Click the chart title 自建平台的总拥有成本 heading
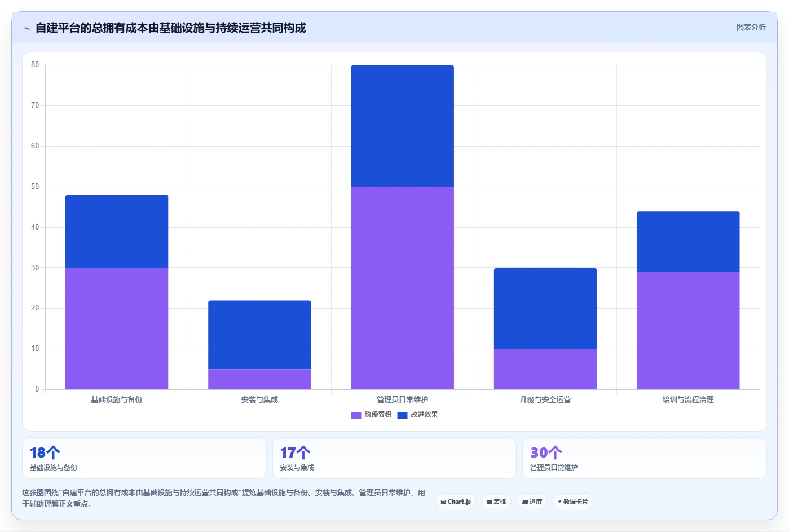This screenshot has width=789, height=532. (x=170, y=28)
